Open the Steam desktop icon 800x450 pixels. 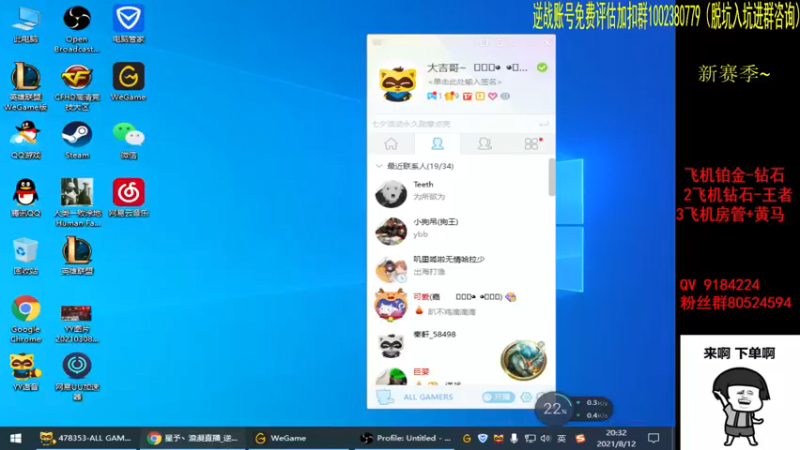(77, 140)
